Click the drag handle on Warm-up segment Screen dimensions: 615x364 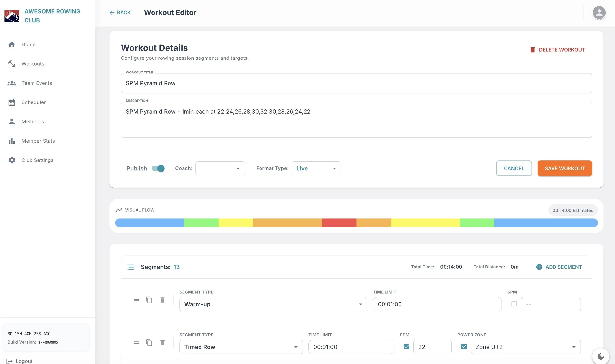[137, 300]
